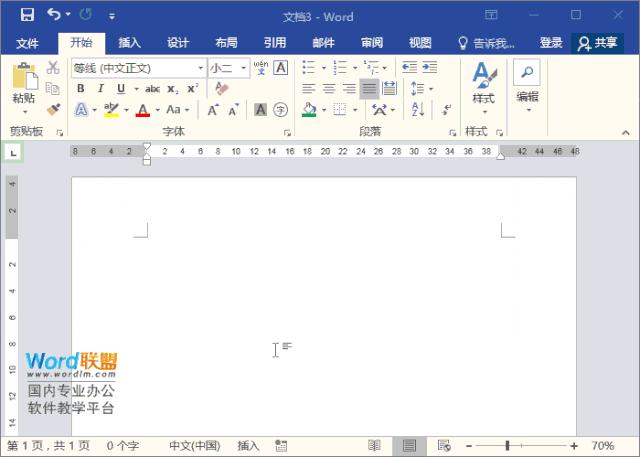Click the Bullets list icon
This screenshot has height=457, width=640.
(309, 67)
